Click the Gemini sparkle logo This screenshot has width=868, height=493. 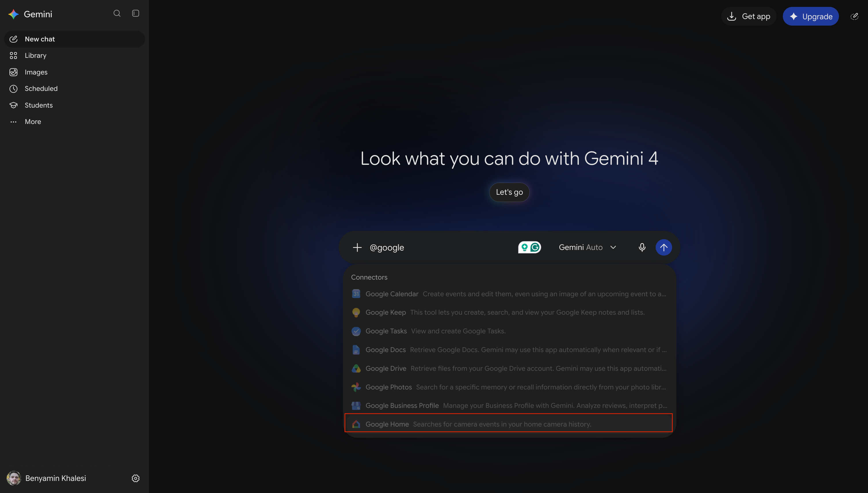(x=13, y=14)
